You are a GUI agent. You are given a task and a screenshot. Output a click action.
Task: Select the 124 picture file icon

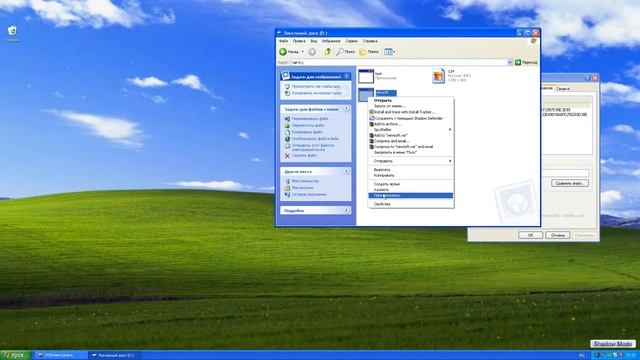coord(438,76)
